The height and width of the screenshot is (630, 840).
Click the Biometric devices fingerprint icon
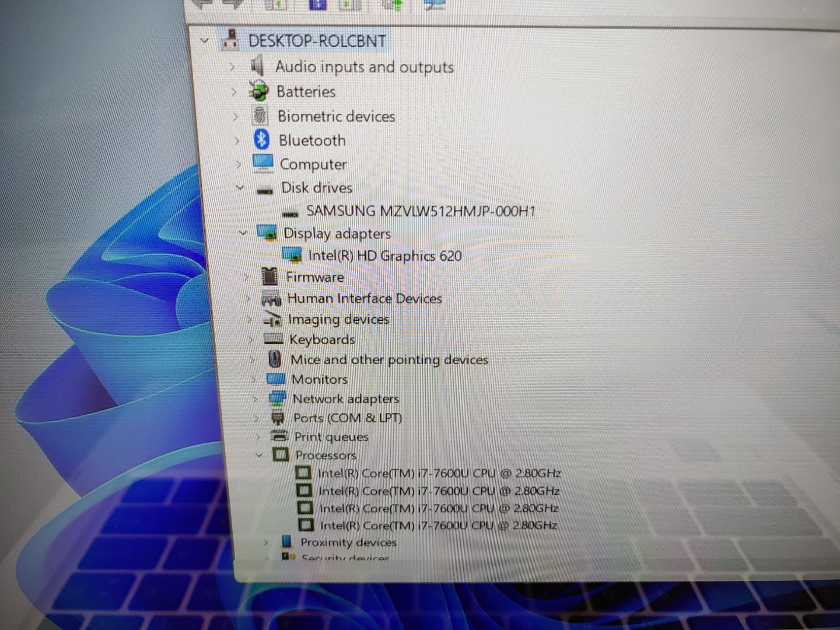click(x=260, y=115)
